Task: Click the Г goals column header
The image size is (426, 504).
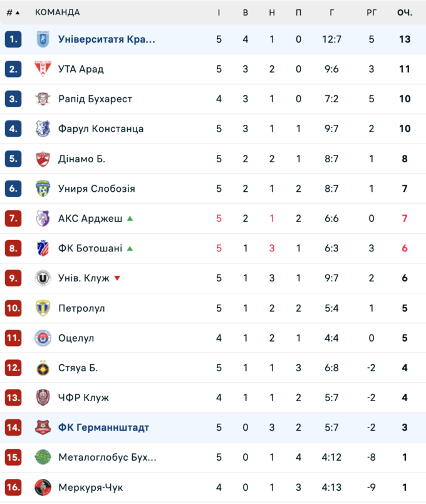Action: point(331,13)
